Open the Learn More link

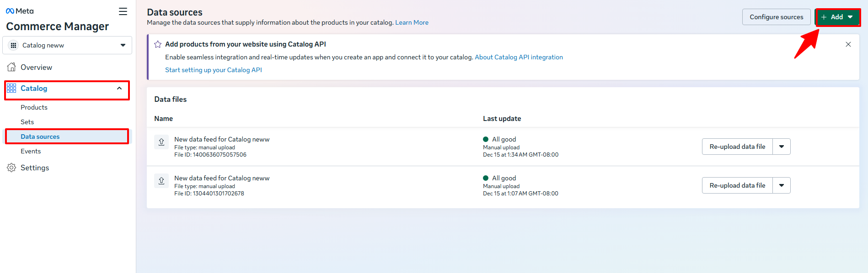click(412, 22)
